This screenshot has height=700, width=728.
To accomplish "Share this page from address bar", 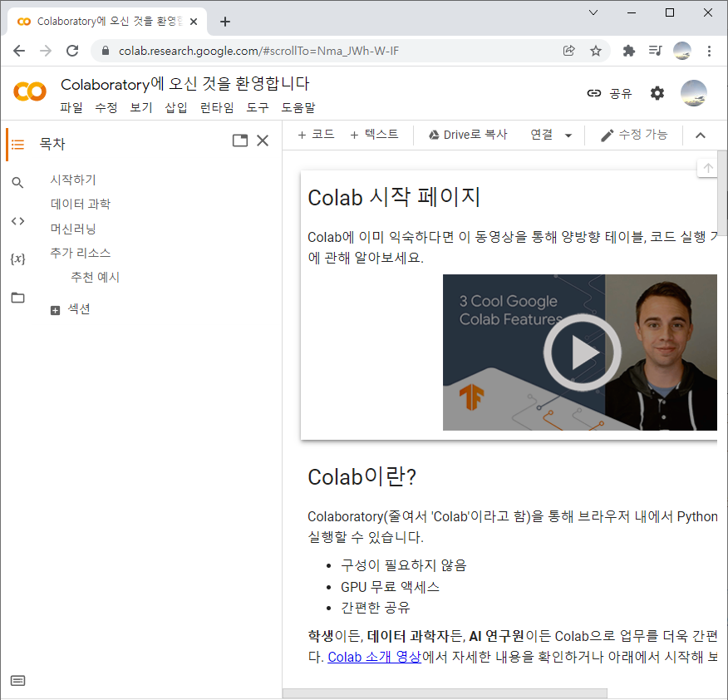I will point(568,51).
